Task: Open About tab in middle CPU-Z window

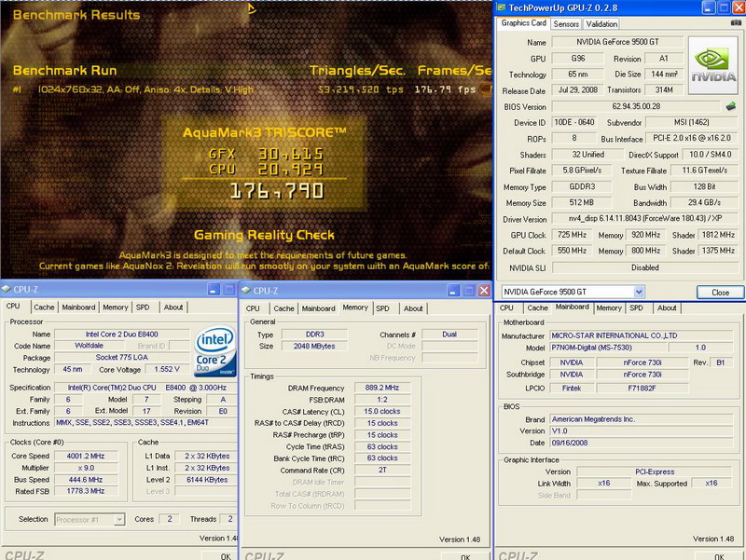Action: tap(413, 308)
